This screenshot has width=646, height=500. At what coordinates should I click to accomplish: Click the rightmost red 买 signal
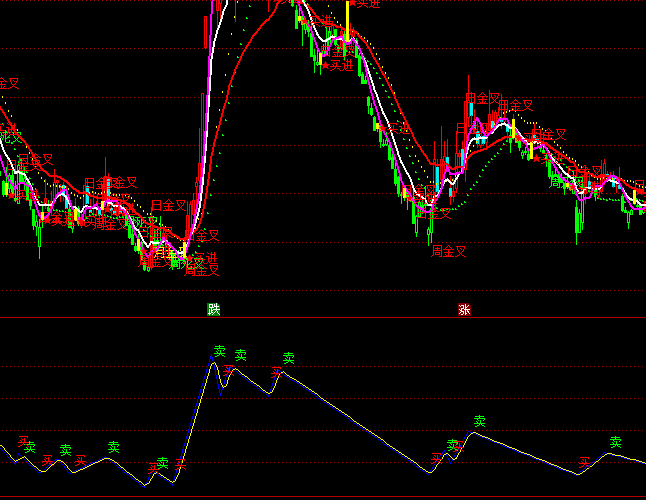[x=585, y=462]
